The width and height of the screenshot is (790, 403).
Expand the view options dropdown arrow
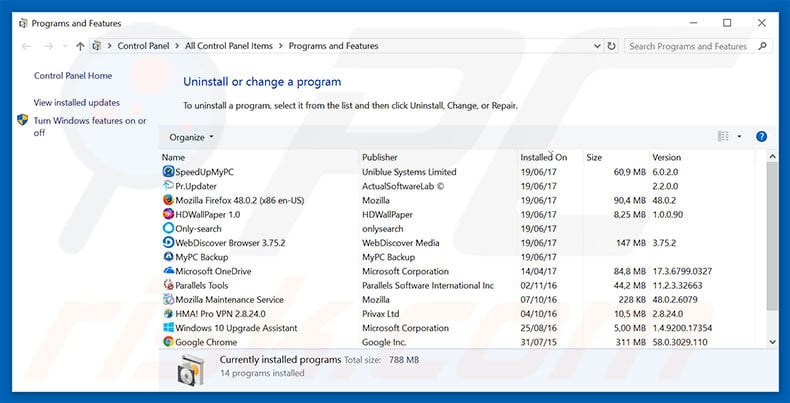click(x=739, y=137)
